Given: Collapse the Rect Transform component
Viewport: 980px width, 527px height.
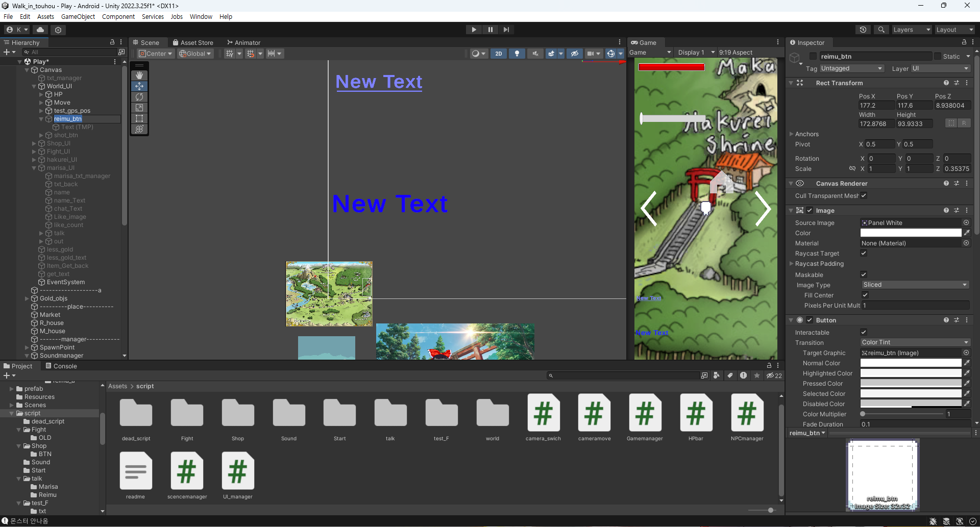Looking at the screenshot, I should coord(791,83).
